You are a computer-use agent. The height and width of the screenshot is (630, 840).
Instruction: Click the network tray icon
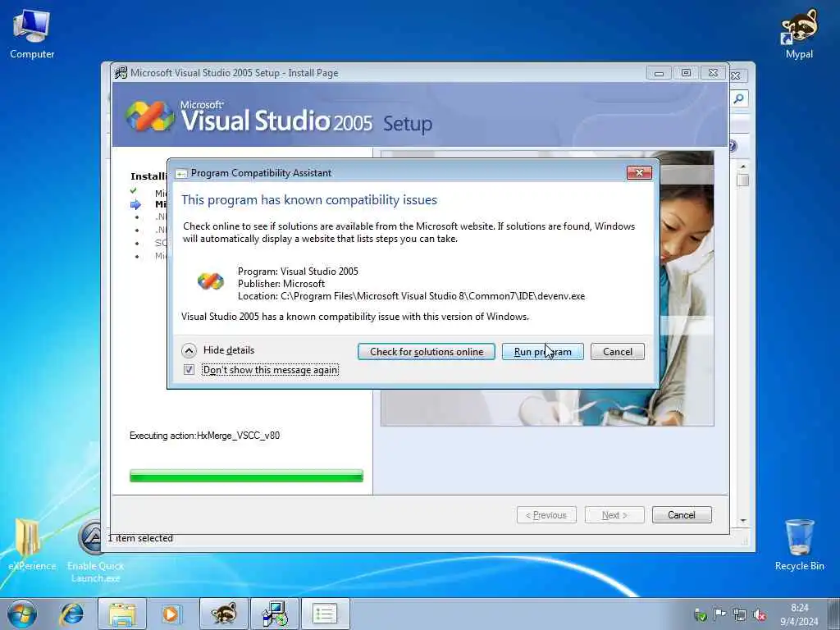[740, 614]
